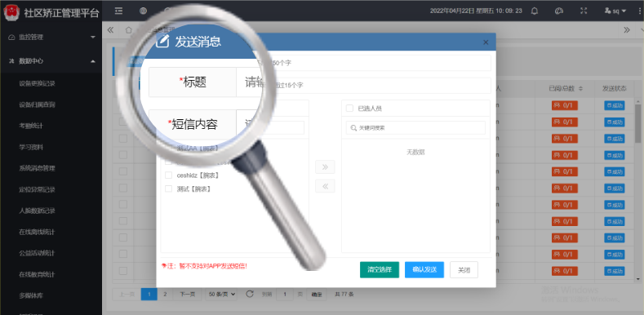The width and height of the screenshot is (644, 315).
Task: Shift page tabs right with the double-right arrow
Action: (627, 30)
